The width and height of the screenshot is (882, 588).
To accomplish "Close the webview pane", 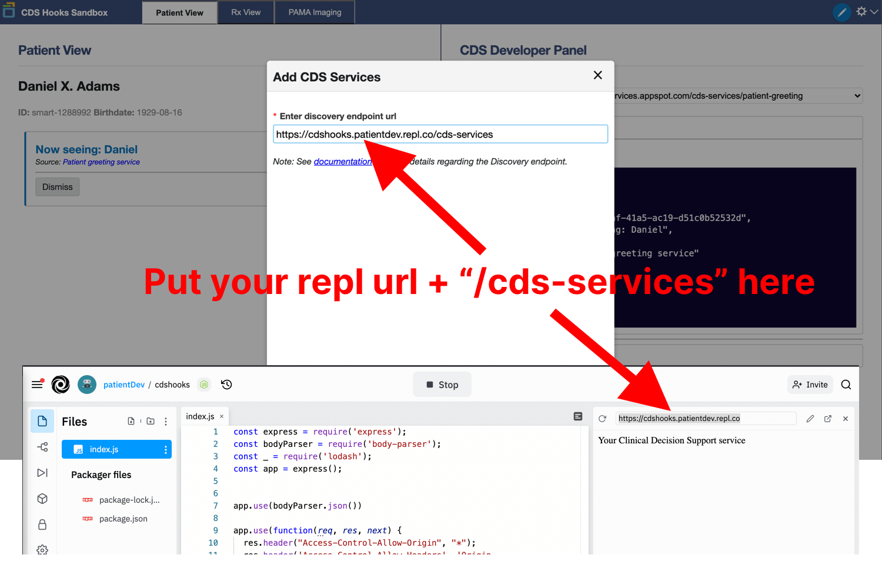I will [x=846, y=419].
